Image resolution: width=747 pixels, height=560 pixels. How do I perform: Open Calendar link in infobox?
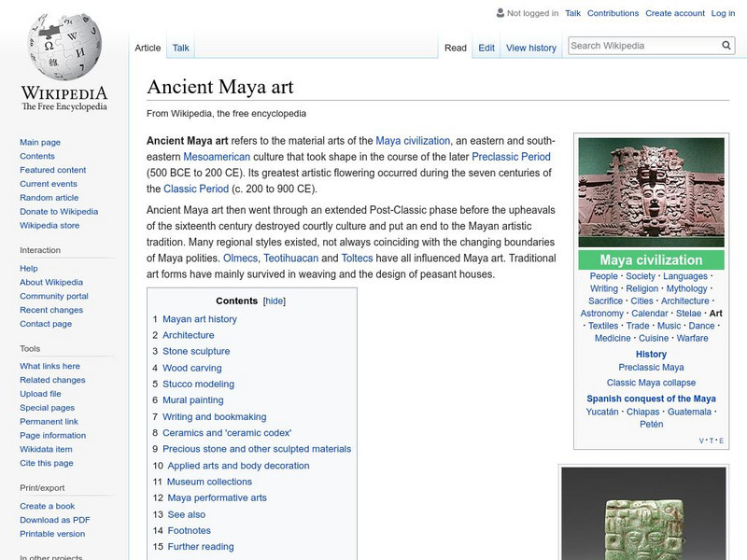click(650, 314)
